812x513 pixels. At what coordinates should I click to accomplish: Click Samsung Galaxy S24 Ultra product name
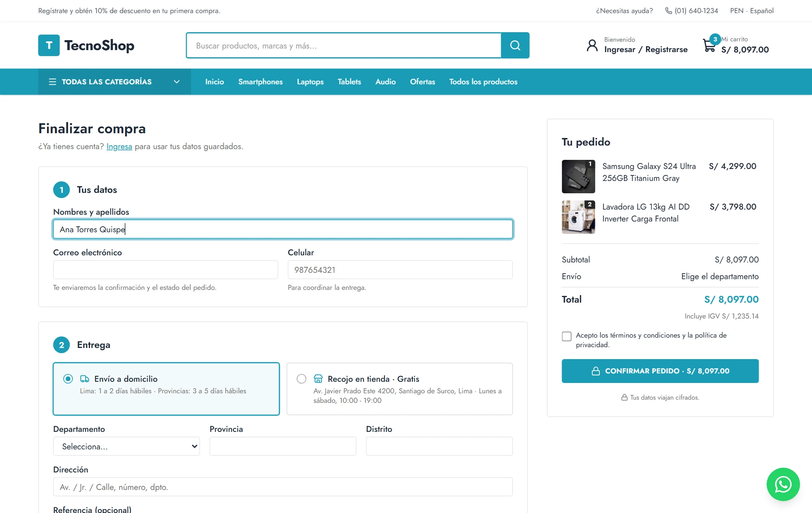(649, 172)
